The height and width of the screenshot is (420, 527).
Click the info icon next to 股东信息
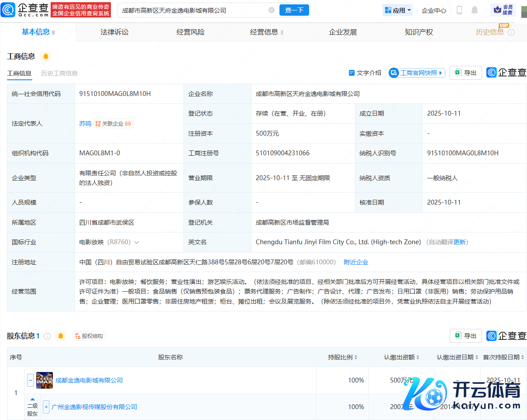[x=47, y=336]
